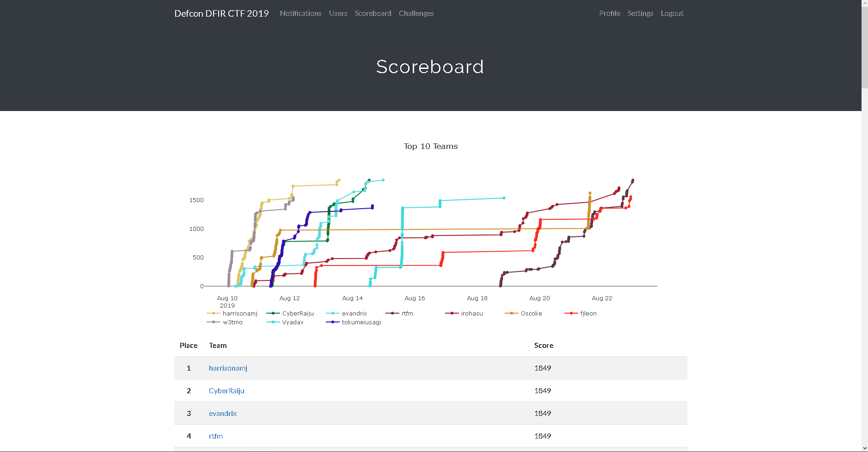
Task: Click the Aug 10 2019 axis label
Action: point(227,302)
